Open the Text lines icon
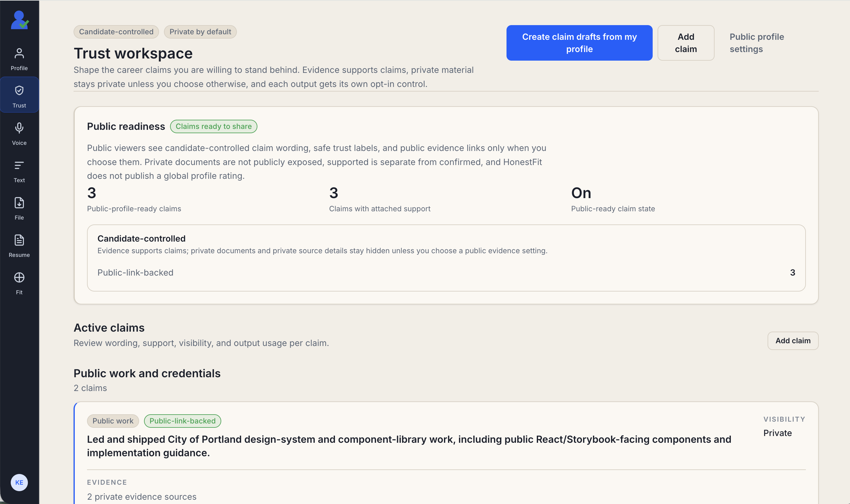 pyautogui.click(x=19, y=165)
